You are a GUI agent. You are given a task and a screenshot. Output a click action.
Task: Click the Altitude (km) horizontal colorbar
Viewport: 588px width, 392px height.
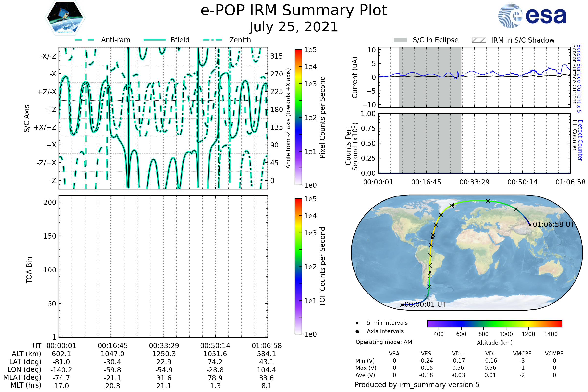(494, 323)
